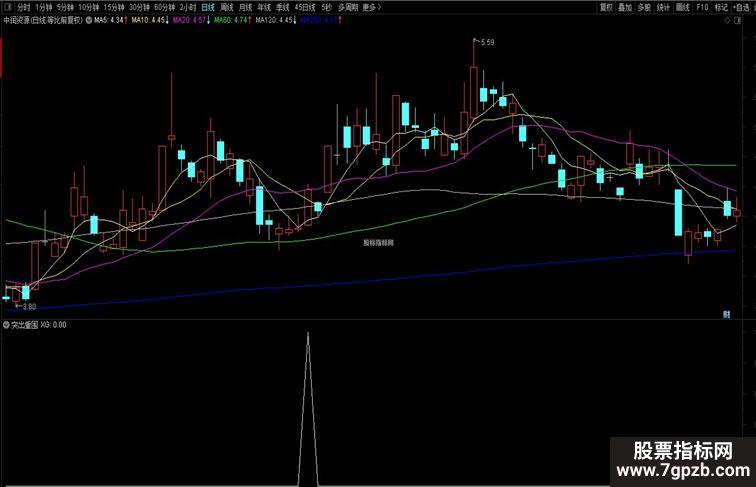Expand main chart indicator dropdown next to MA5

pyautogui.click(x=89, y=20)
